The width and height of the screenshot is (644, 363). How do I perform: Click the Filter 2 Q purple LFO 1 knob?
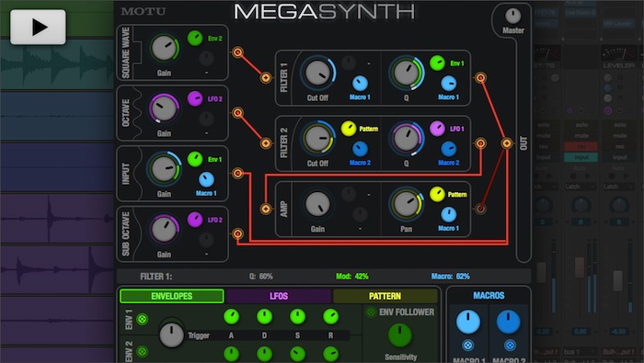click(x=437, y=129)
